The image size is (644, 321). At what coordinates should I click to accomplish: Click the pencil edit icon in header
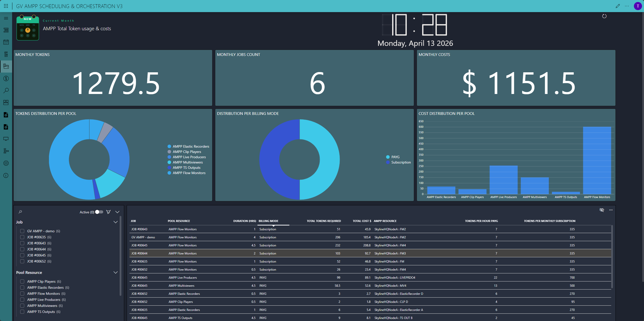pos(618,6)
